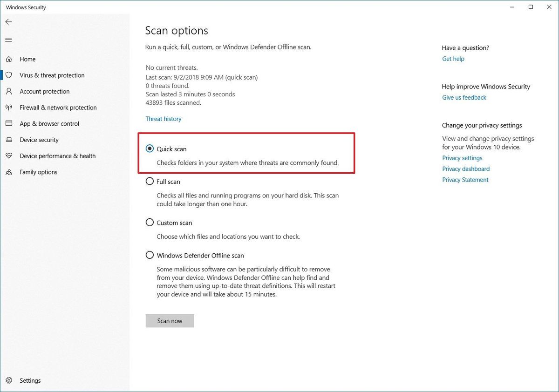Open the Device security section
559x392 pixels.
click(39, 140)
